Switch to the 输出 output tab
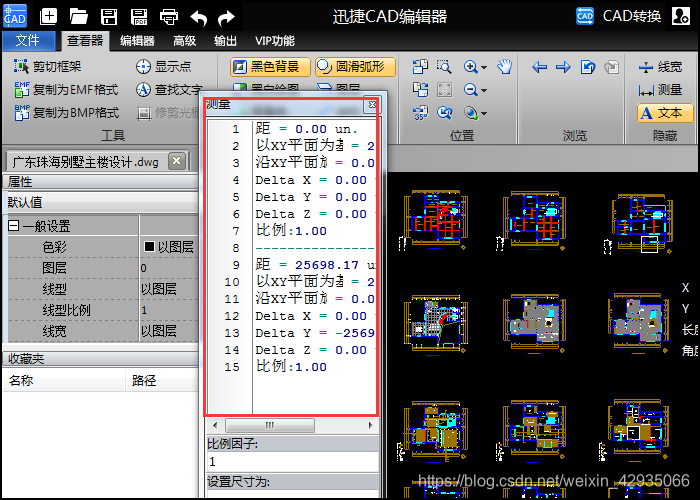 (225, 41)
